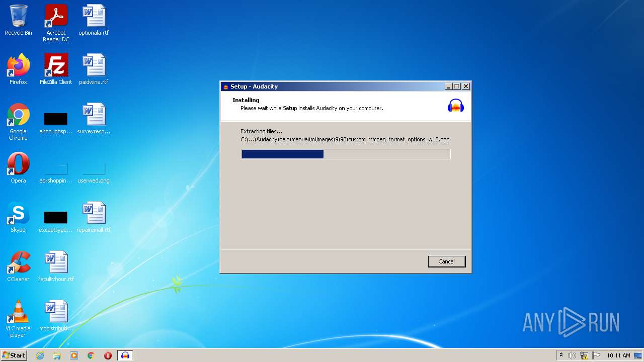The width and height of the screenshot is (644, 362).
Task: Click 'Please wait while Setup installs Audacity' text
Action: 312,108
